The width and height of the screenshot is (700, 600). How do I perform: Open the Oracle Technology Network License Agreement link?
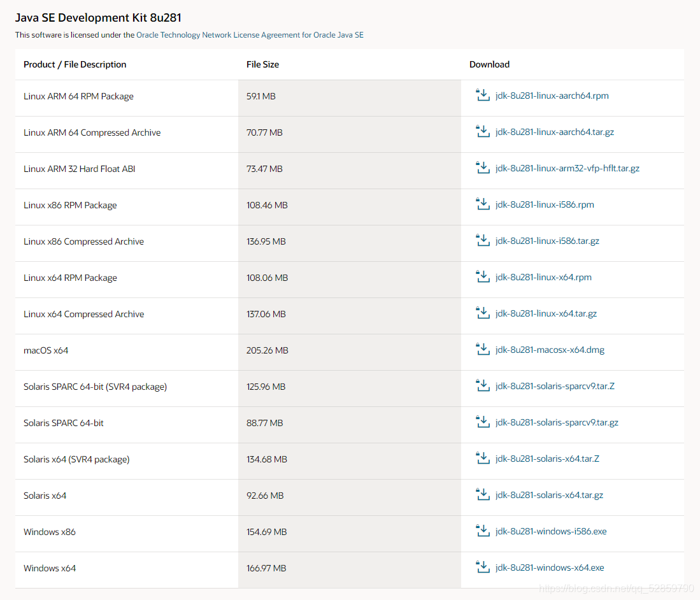[x=250, y=35]
